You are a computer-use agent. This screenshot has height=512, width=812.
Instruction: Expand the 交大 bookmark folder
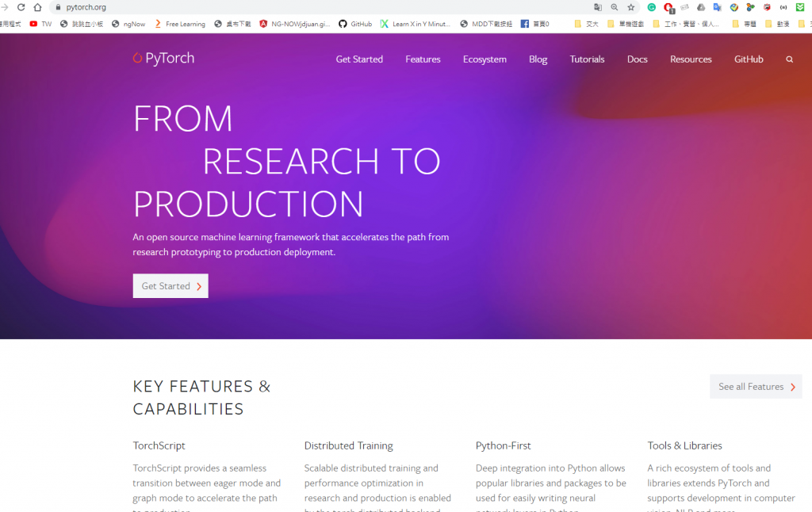coord(586,24)
